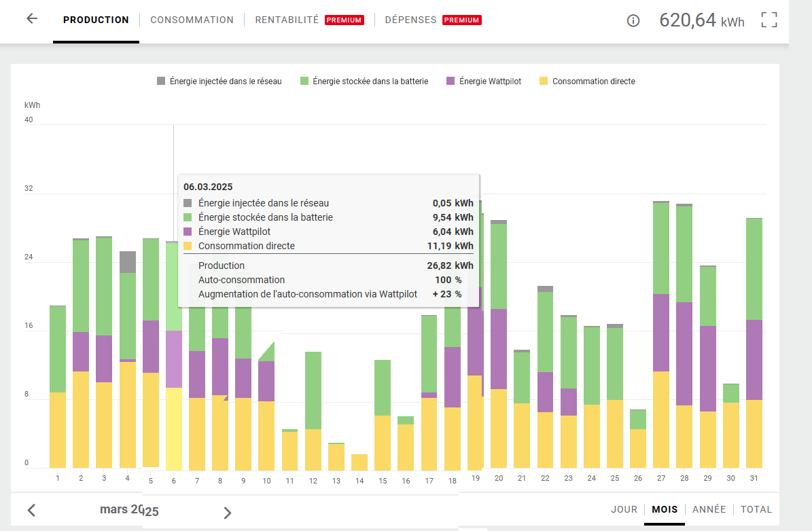Click the red PREMIUM badge beside Rentabilité

click(x=345, y=20)
